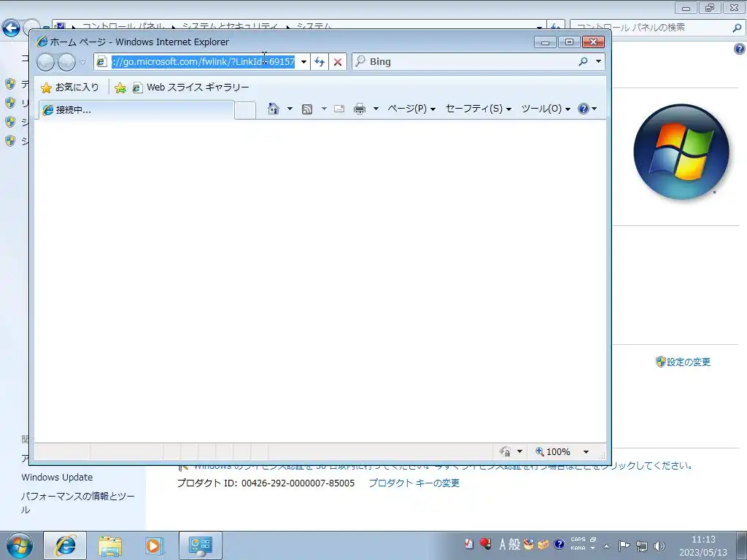Open the お気に入り favorites button
747x560 pixels.
(x=70, y=87)
